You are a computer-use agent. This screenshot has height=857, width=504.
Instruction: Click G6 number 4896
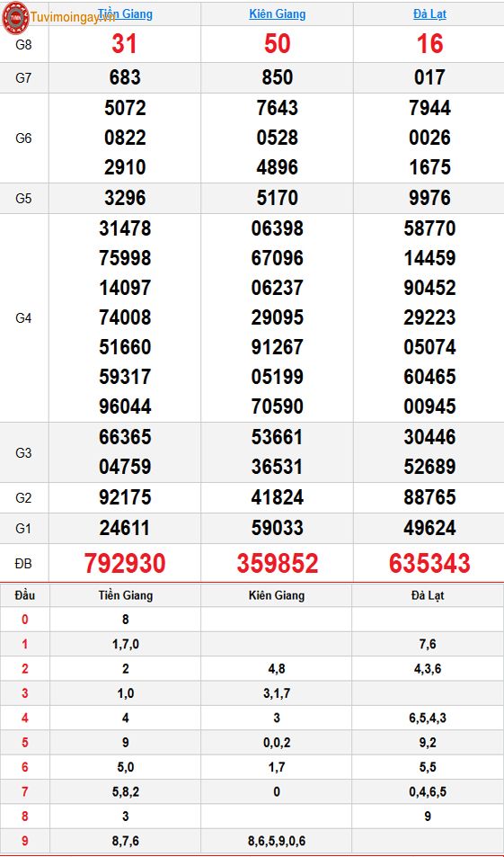coord(278,166)
